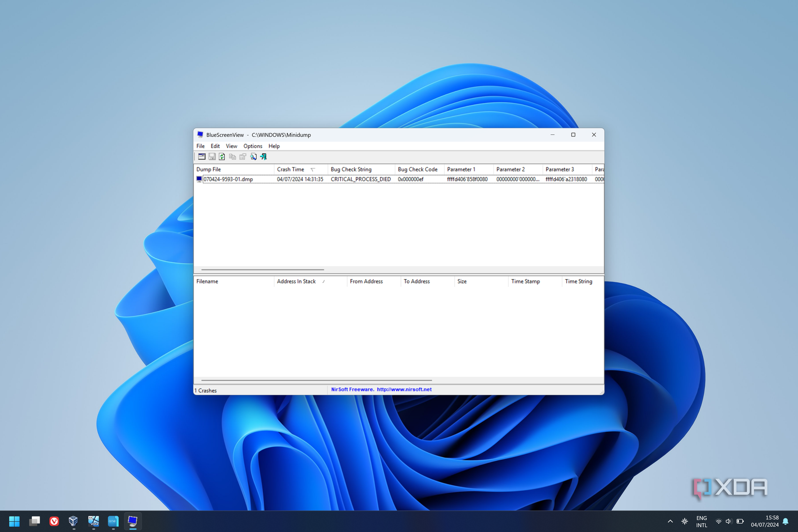Open the Options menu
The width and height of the screenshot is (798, 532).
click(252, 146)
